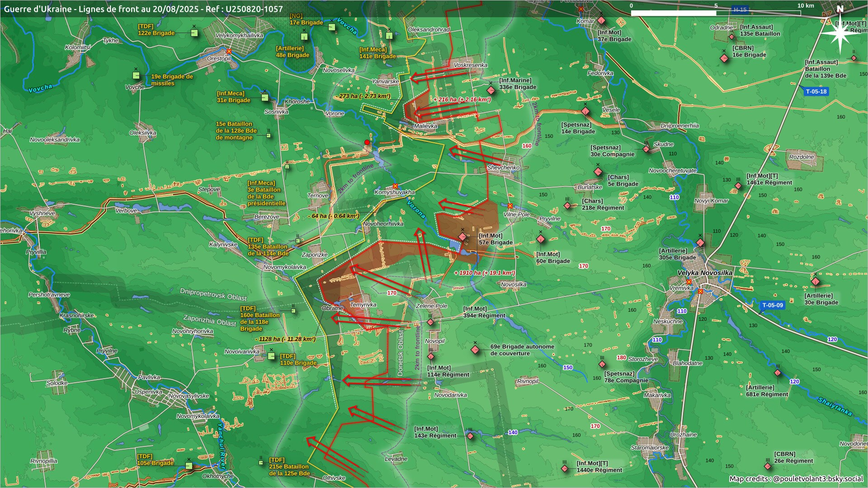Click the 215e Bataillon de la 125e Bde label

pos(290,467)
